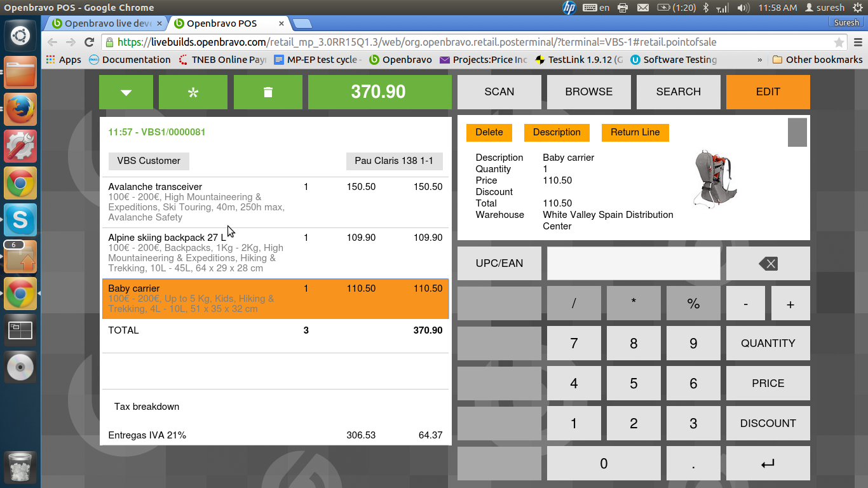Open the Software Updater launcher icon
This screenshot has height=488, width=868.
[x=20, y=257]
